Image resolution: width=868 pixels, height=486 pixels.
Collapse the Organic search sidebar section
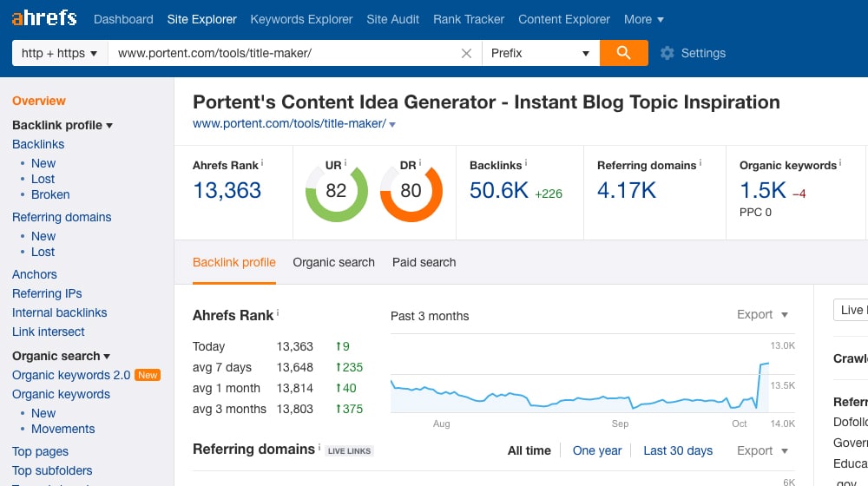click(x=62, y=356)
